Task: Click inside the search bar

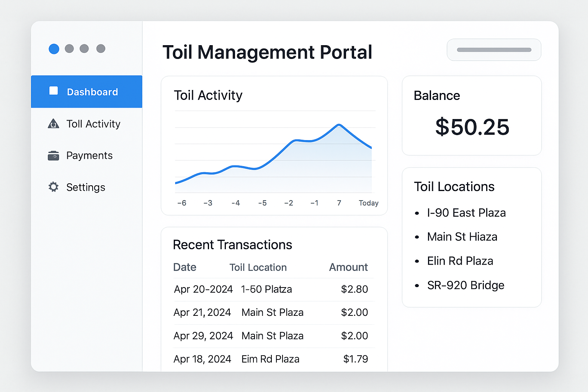Action: [494, 49]
